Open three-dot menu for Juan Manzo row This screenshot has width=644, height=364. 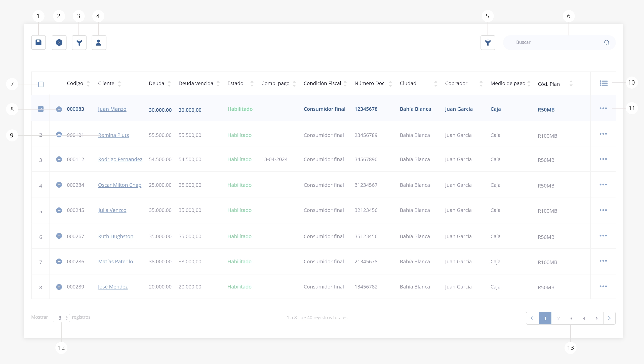tap(603, 108)
